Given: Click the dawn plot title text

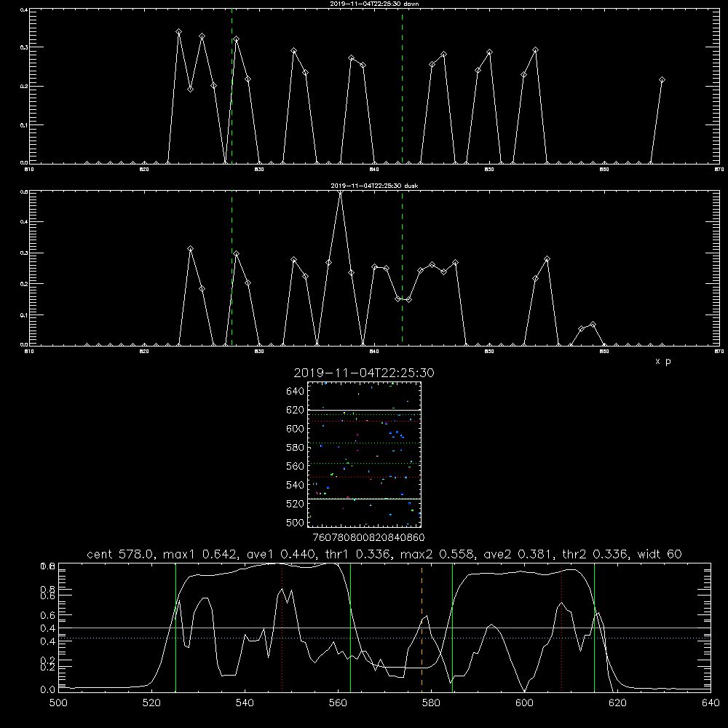Looking at the screenshot, I should coord(374,4).
